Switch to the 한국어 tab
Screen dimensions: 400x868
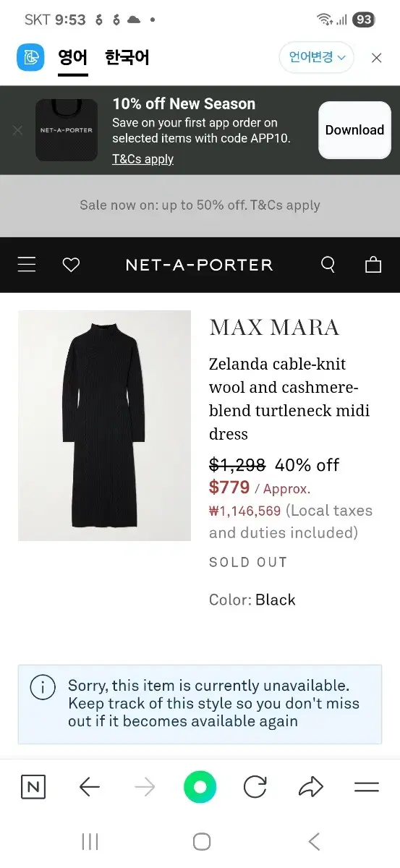[127, 57]
